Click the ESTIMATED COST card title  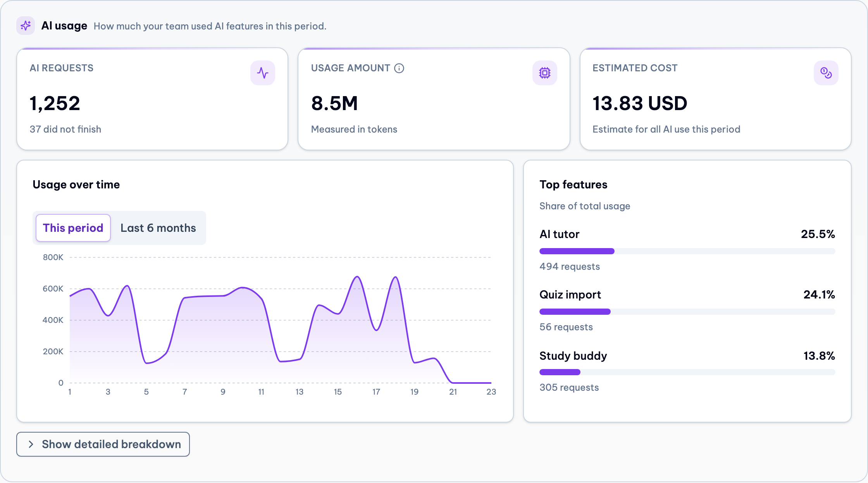tap(635, 68)
